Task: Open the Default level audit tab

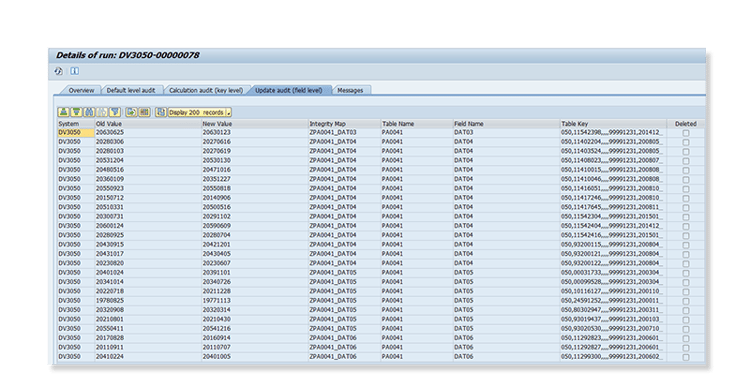Action: coord(131,90)
